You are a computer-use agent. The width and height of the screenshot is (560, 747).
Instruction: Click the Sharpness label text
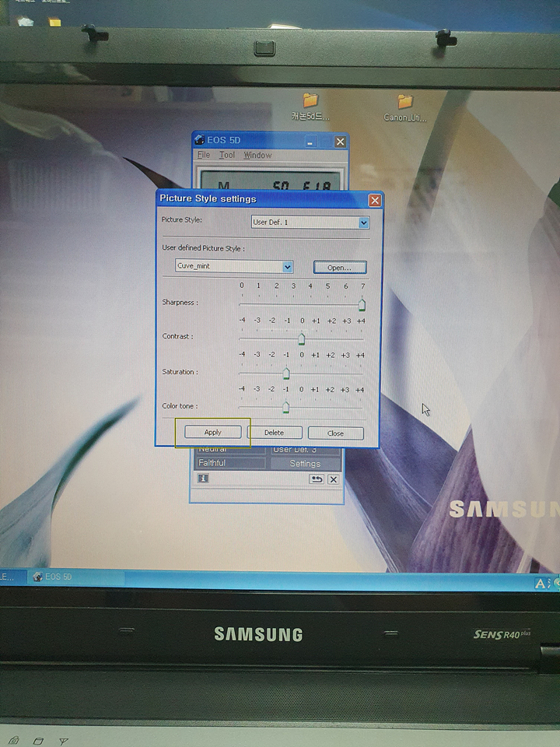point(180,302)
